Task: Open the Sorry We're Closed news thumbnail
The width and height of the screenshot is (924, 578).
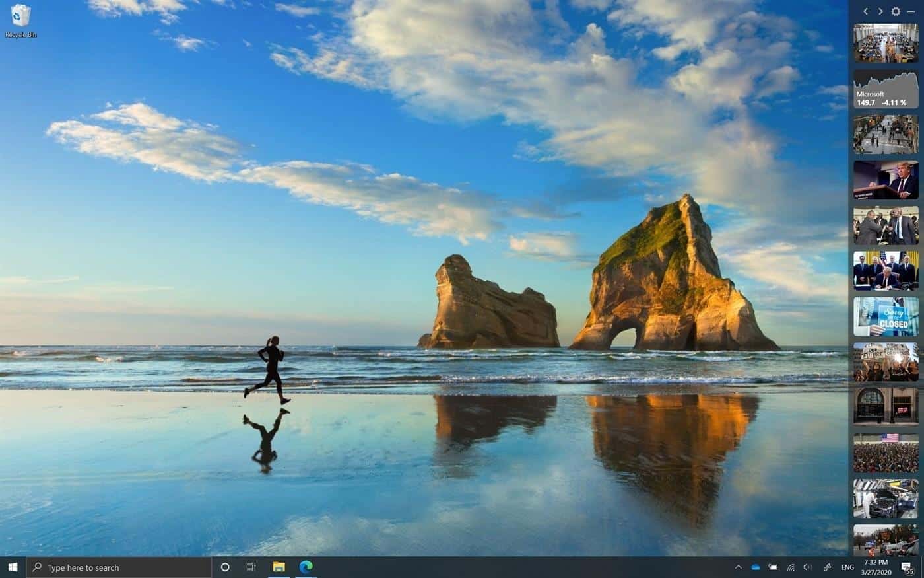Action: click(885, 316)
